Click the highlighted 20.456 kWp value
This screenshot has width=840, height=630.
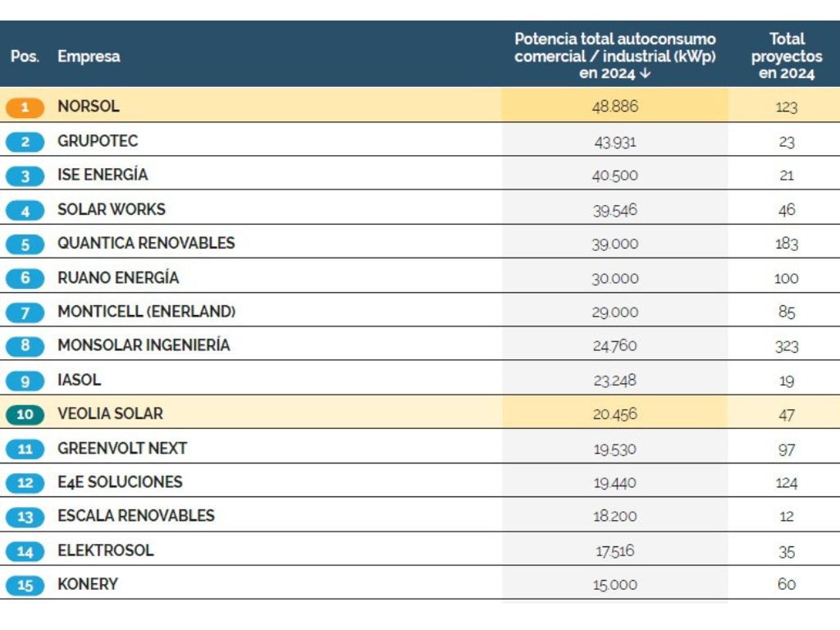click(x=614, y=414)
